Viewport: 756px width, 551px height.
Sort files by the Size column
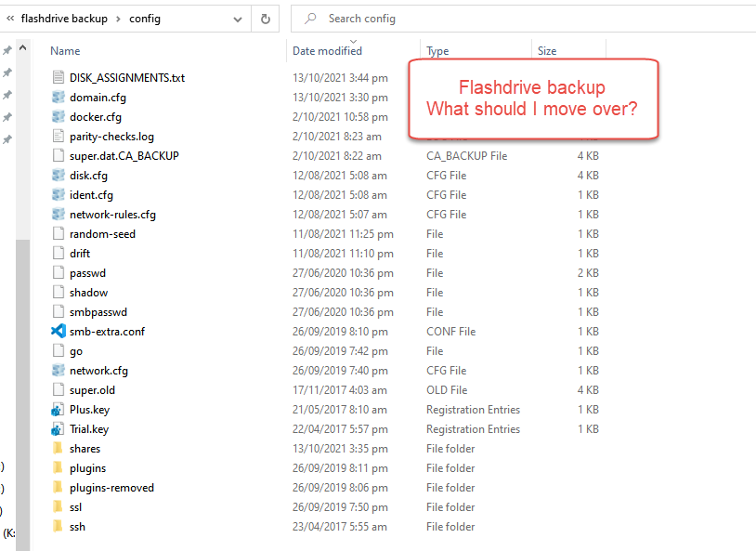(x=547, y=51)
